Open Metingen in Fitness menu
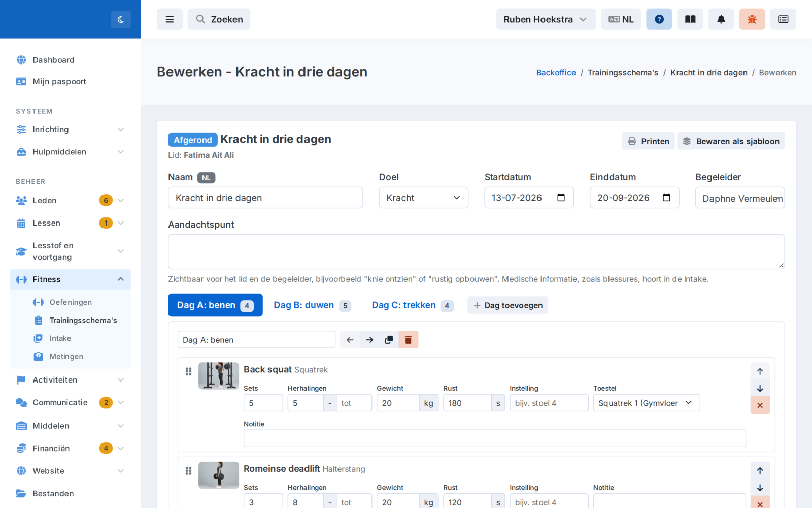This screenshot has width=812, height=508. [x=66, y=357]
